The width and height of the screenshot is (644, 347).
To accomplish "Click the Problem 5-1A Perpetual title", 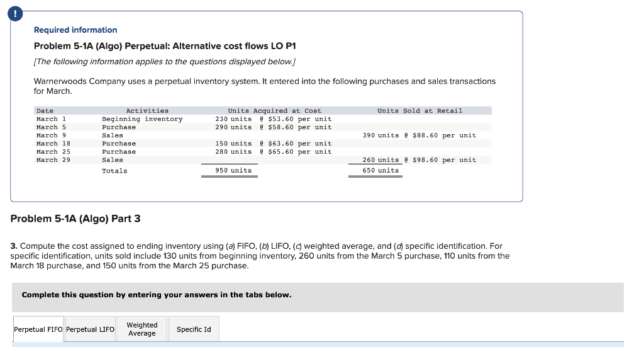I will click(x=165, y=46).
